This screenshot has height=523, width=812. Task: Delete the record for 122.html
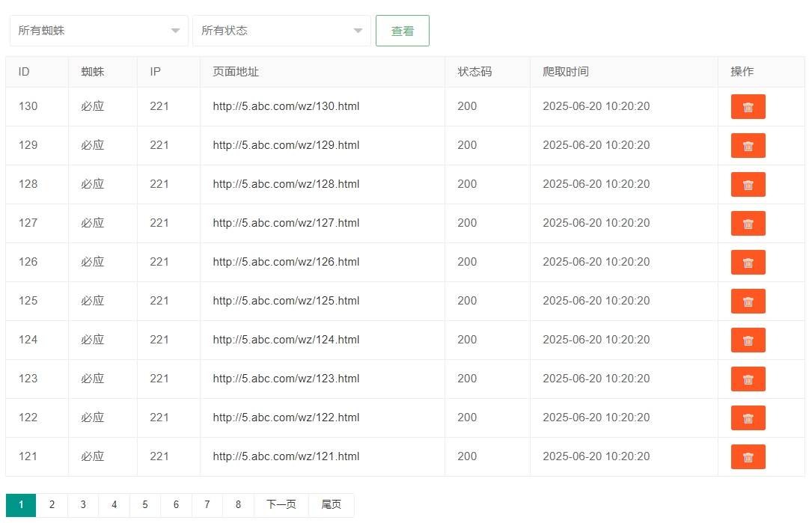point(748,418)
